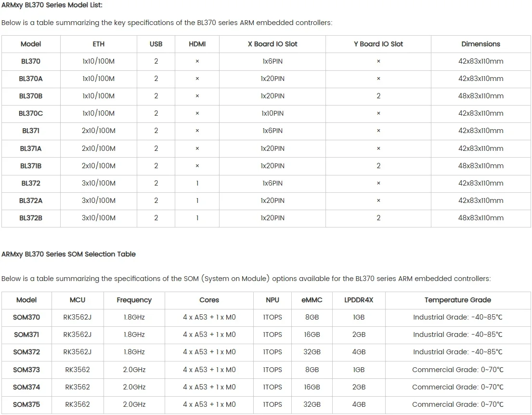532x415 pixels.
Task: Click 48x83x110mm in the BL372B row
Action: [481, 218]
